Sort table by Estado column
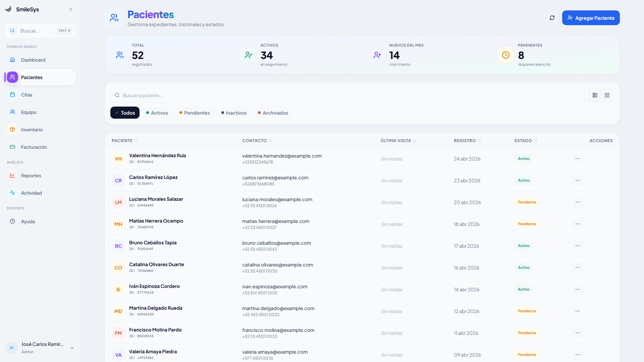Screen dimensions: 644x362 click(x=526, y=140)
